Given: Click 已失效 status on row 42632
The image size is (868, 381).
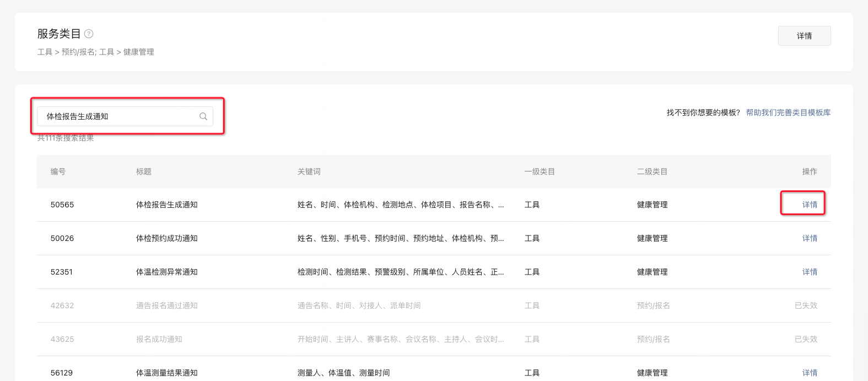Looking at the screenshot, I should [806, 305].
